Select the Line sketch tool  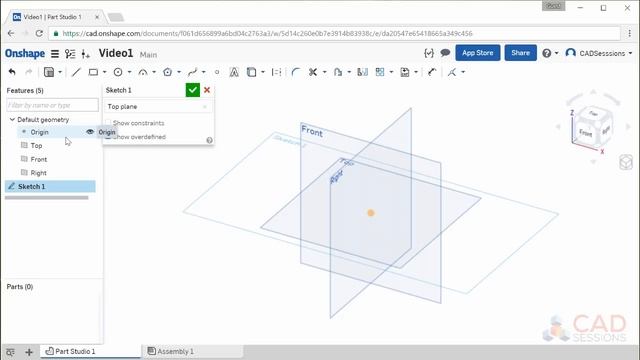76,72
